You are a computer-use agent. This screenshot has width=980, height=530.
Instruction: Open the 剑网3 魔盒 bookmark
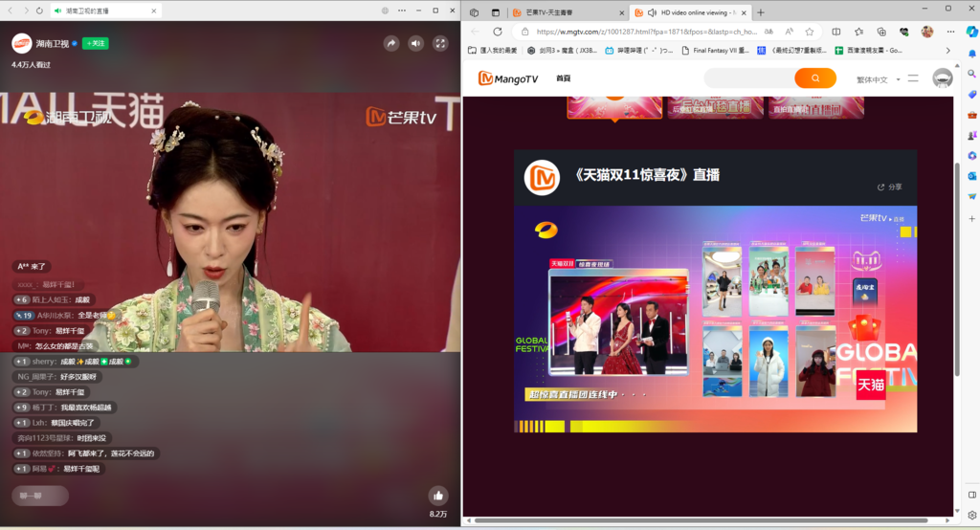[x=562, y=50]
